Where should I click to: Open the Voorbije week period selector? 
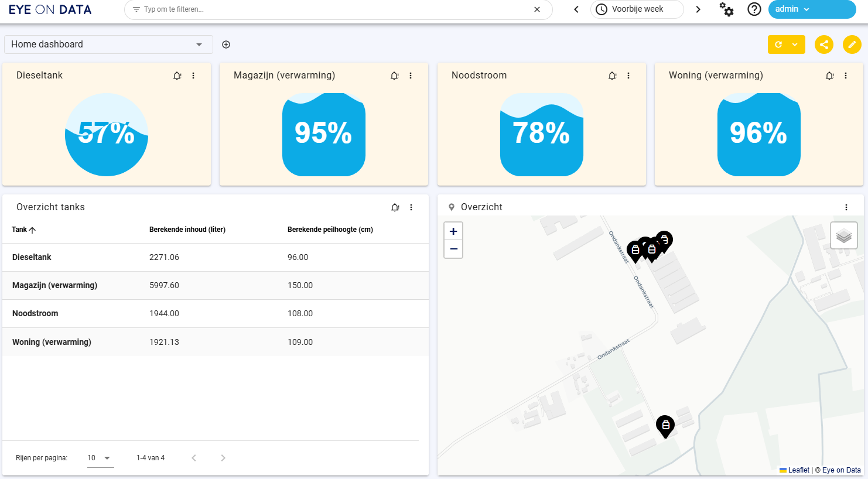637,9
